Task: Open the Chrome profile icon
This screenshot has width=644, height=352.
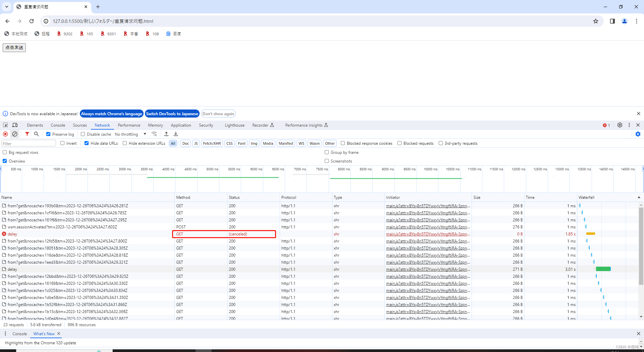Action: tap(625, 21)
